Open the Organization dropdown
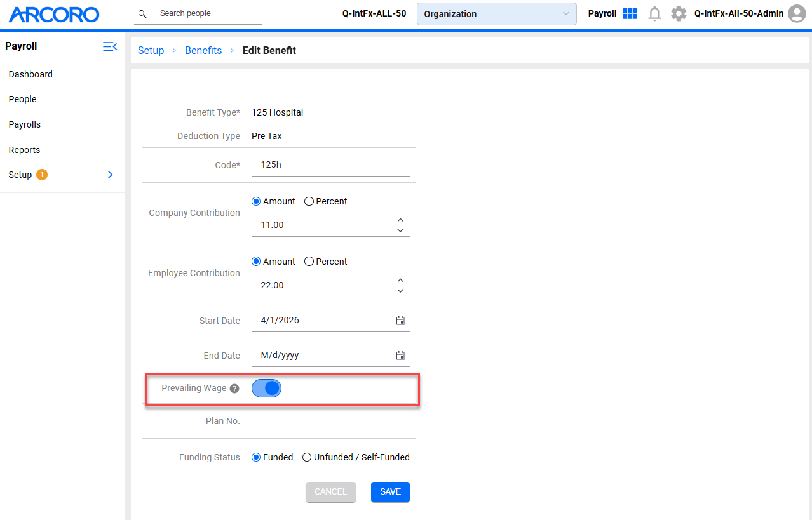The height and width of the screenshot is (520, 812). tap(497, 14)
